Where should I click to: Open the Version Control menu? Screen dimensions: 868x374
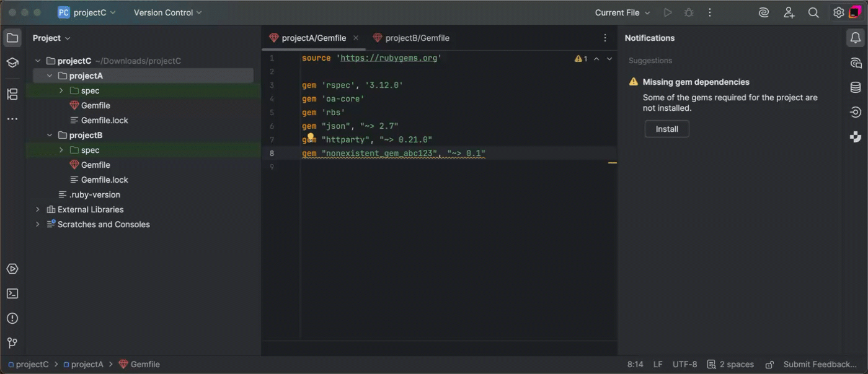(x=167, y=12)
